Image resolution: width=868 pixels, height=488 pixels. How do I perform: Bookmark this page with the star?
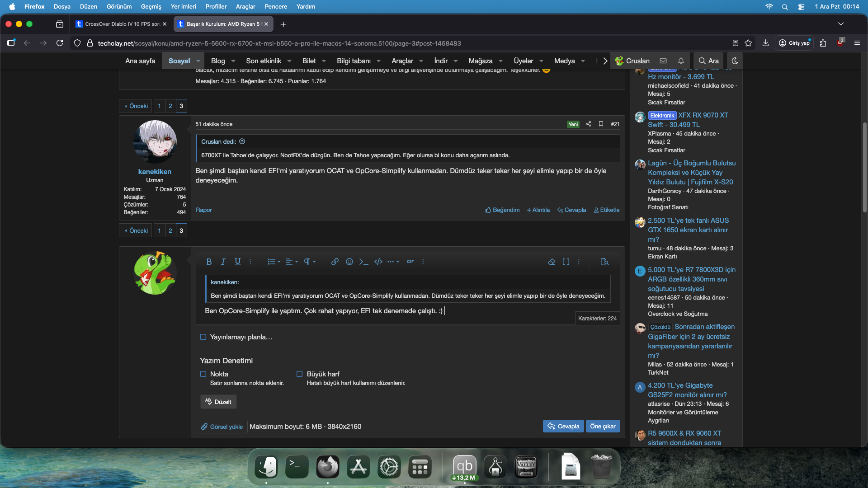coord(748,43)
